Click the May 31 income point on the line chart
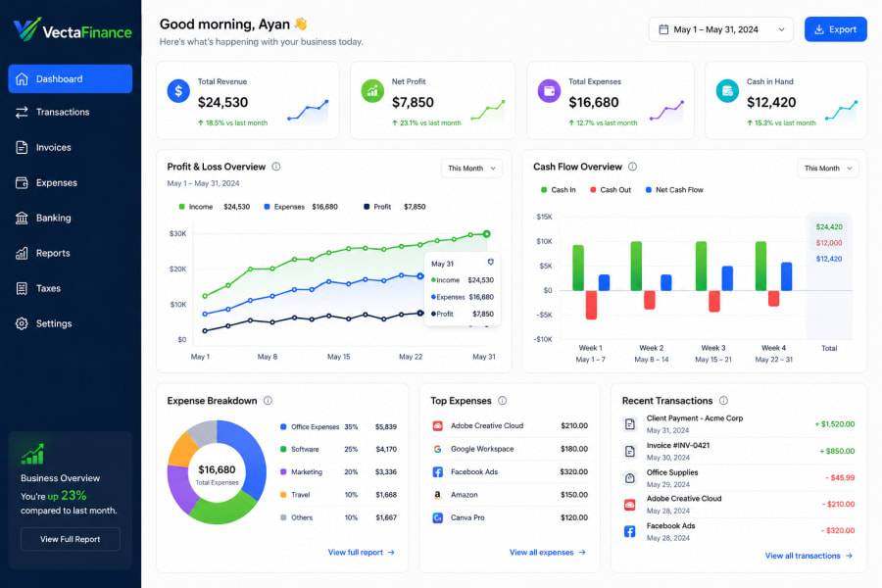 pyautogui.click(x=486, y=234)
